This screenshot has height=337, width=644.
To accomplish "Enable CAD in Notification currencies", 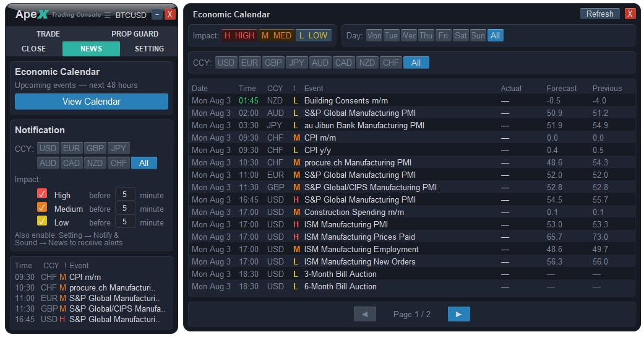I will (x=72, y=163).
